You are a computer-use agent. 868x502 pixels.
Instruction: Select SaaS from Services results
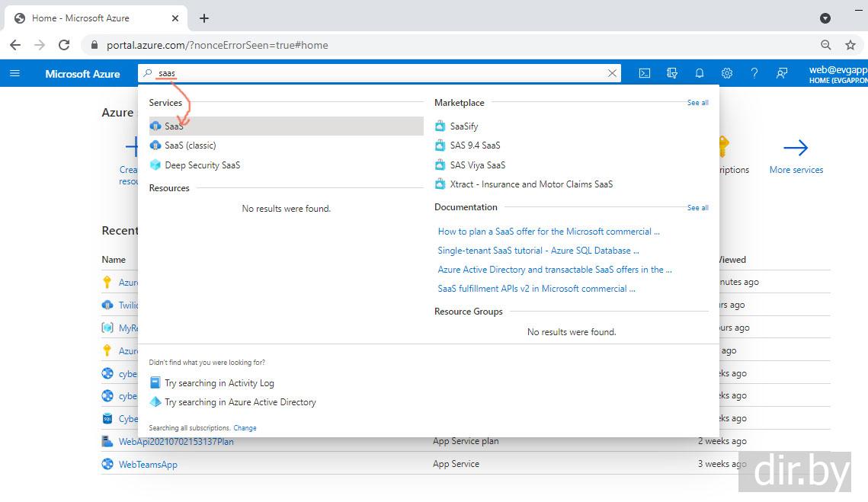174,126
